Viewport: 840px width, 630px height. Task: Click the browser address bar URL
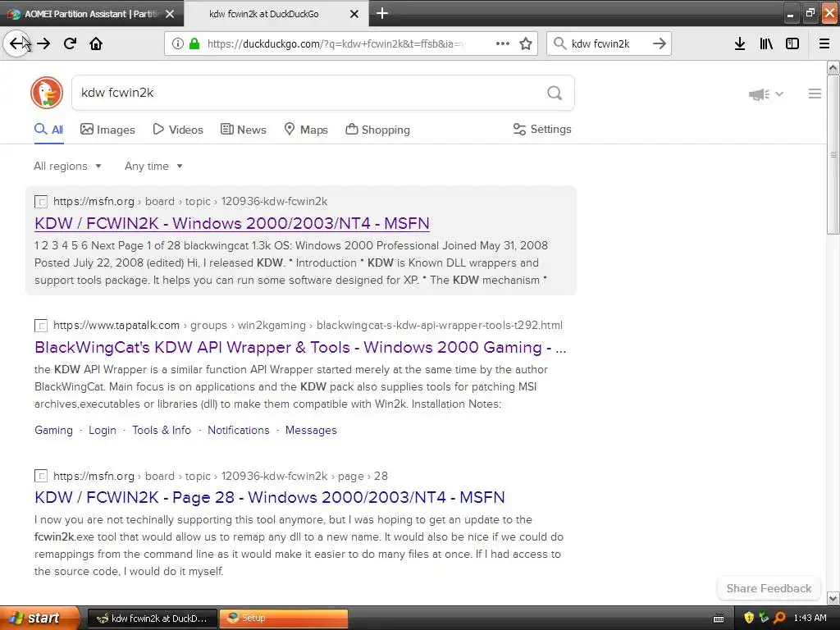tap(336, 44)
